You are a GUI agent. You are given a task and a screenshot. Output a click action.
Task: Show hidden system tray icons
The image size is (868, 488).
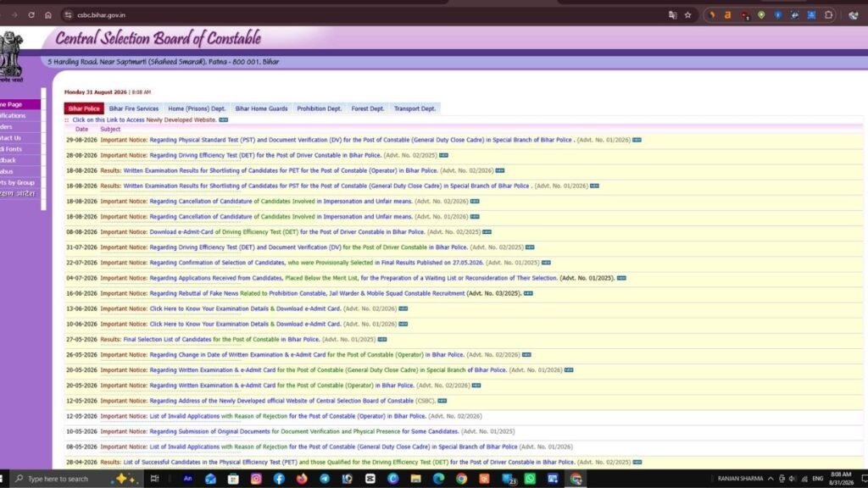tap(771, 479)
